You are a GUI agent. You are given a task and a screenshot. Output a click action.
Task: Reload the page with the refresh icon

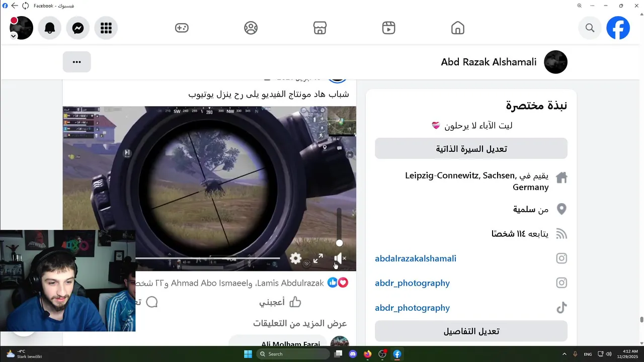[25, 6]
